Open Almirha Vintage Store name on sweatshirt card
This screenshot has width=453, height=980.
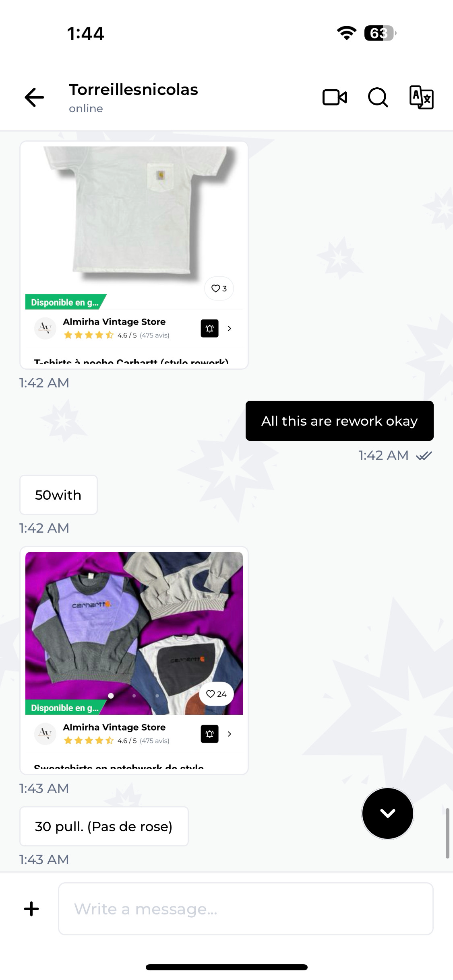click(x=114, y=727)
